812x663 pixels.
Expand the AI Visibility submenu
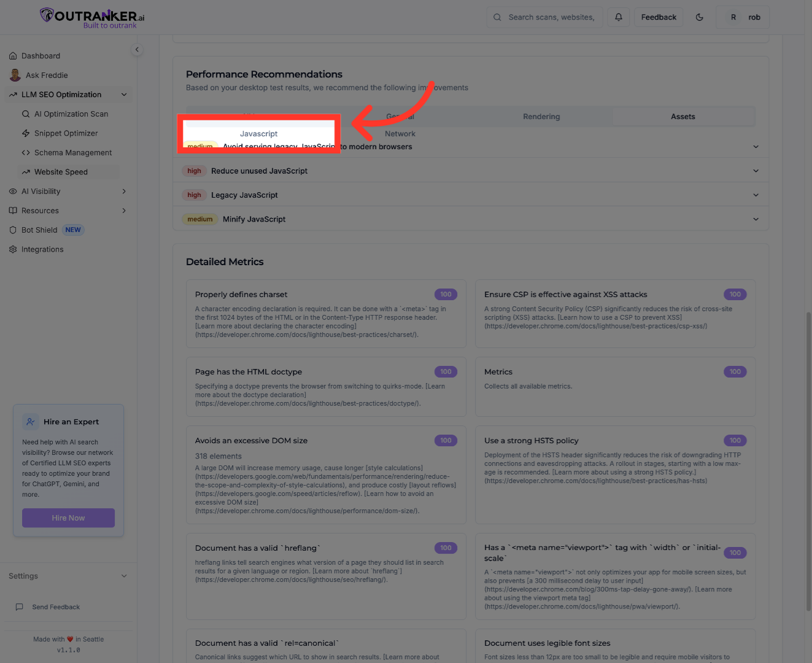[124, 192]
